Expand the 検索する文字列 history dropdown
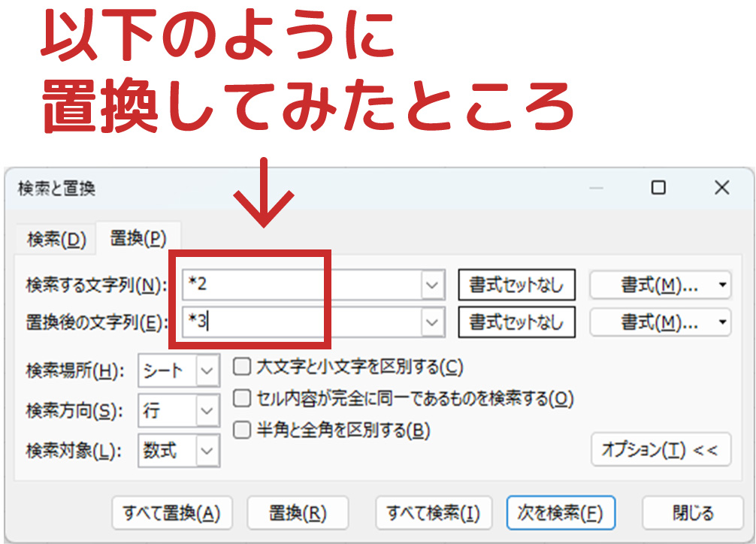756x544 pixels. [x=431, y=285]
